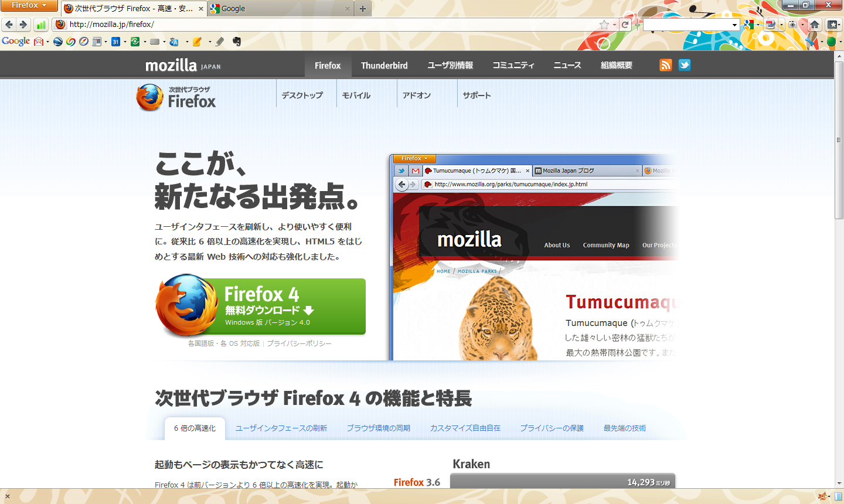Viewport: 844px width, 504px height.
Task: Click the camera screenshot toolbar icon
Action: click(792, 25)
